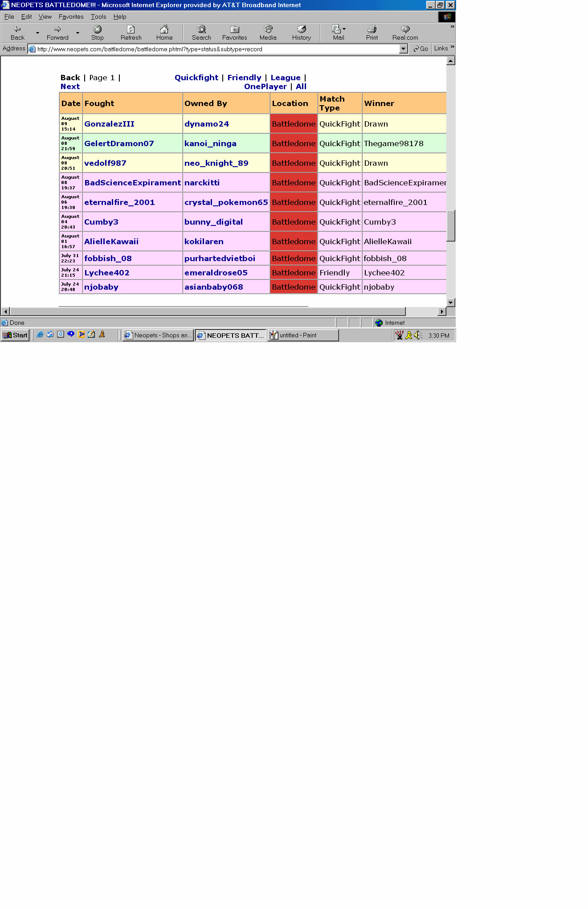Stop the page loading
The image size is (588, 909).
click(97, 33)
